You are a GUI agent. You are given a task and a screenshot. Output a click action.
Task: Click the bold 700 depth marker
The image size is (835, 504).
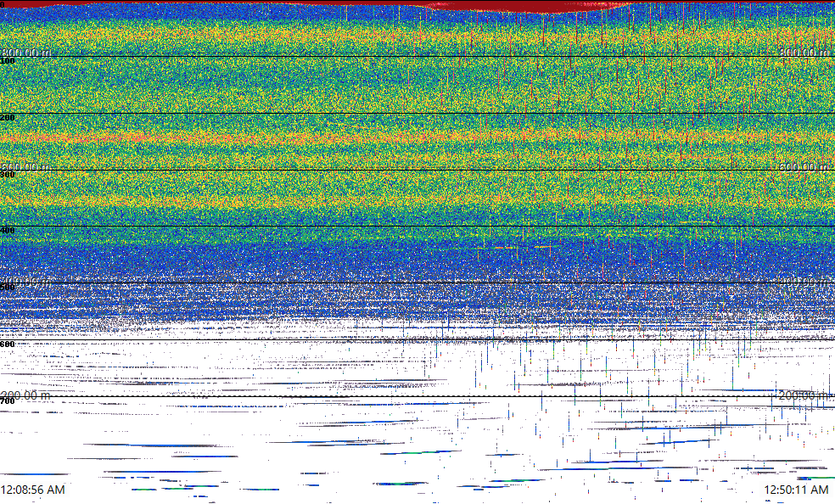point(8,401)
